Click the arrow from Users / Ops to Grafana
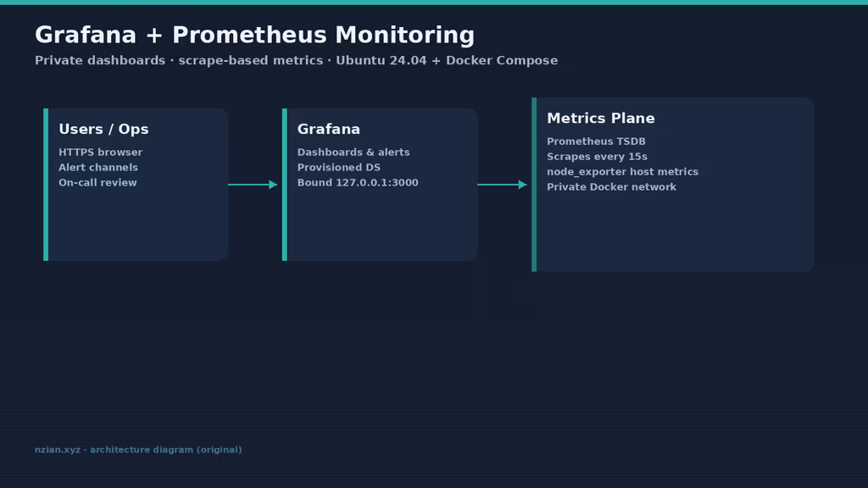Viewport: 868px width, 488px height. coord(253,185)
